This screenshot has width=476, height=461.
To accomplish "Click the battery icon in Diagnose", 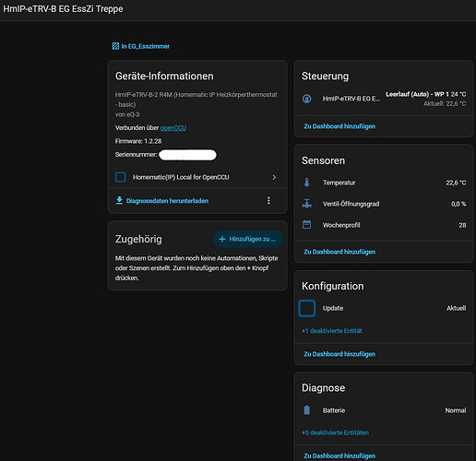I will [306, 410].
